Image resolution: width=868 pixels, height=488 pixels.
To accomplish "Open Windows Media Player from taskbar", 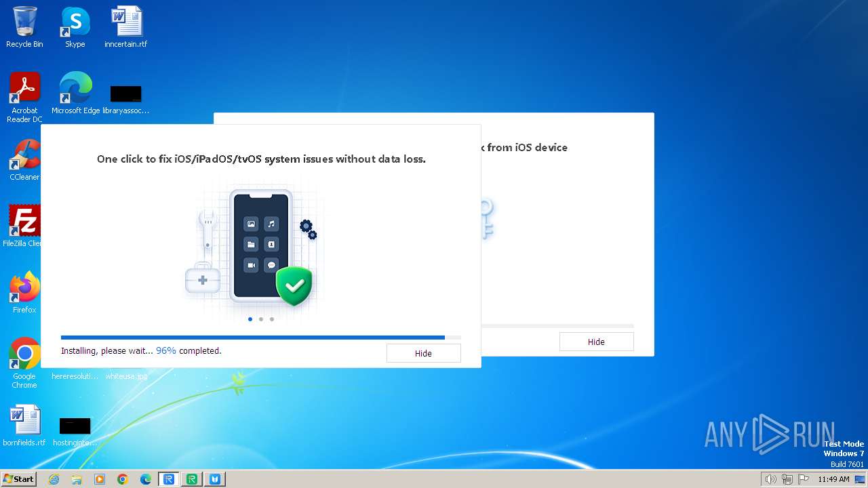I will coord(100,479).
